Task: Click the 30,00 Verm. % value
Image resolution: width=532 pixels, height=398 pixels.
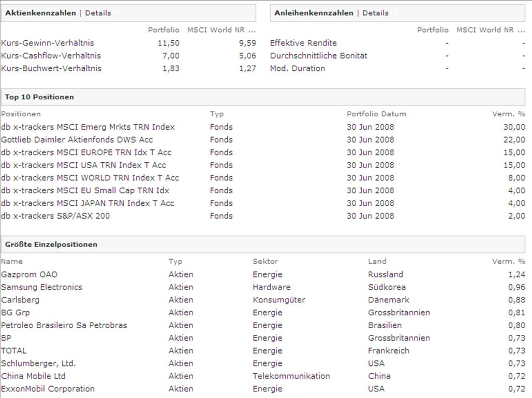Action: (514, 127)
